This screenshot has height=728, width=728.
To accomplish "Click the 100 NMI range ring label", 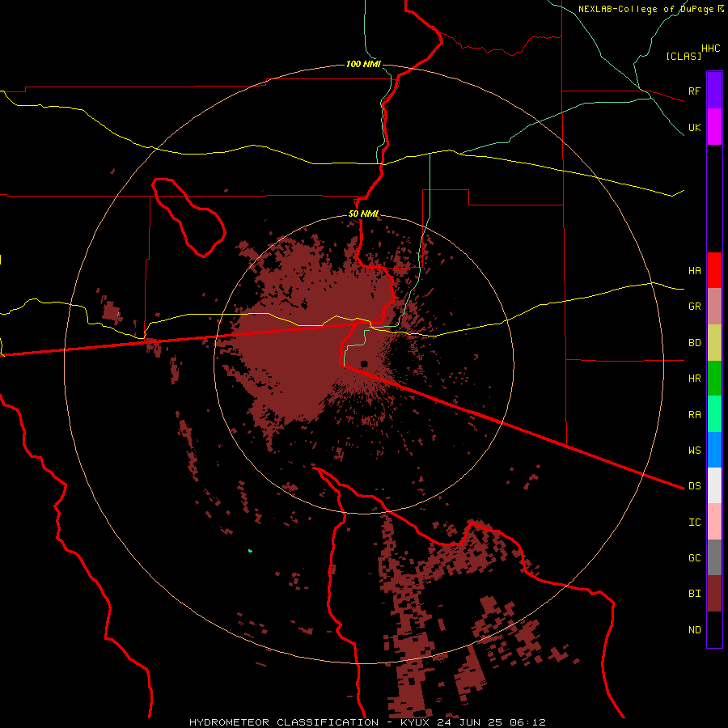I will 363,64.
